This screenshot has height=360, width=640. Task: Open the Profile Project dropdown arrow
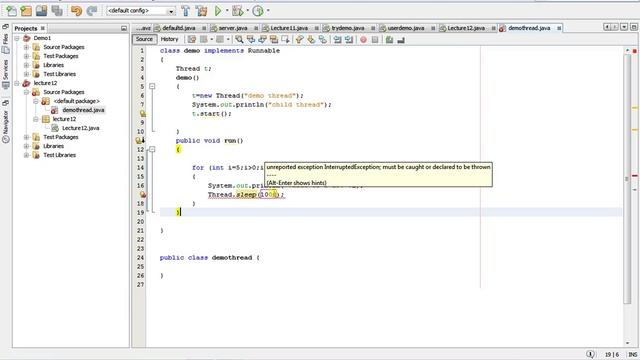tap(268, 11)
